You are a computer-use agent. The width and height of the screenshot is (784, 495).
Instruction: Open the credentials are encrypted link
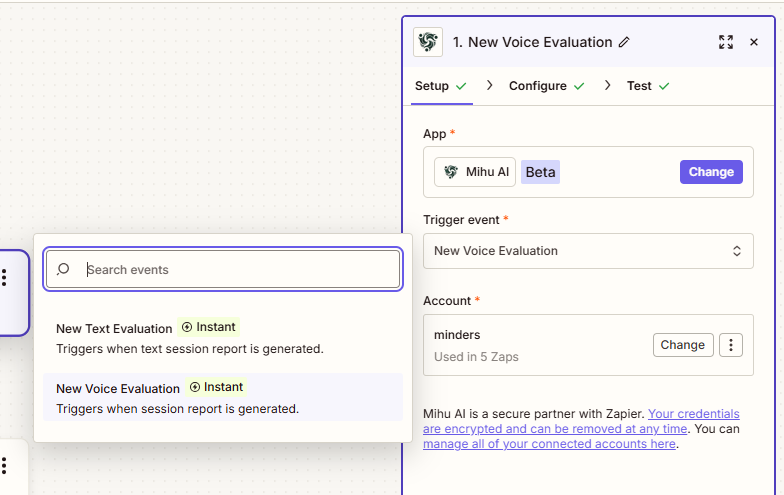581,422
